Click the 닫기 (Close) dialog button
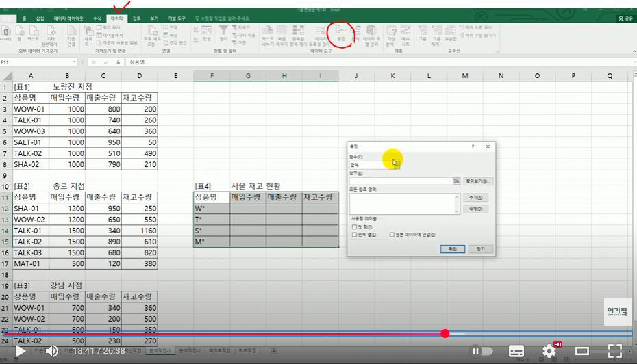637x364 pixels. [x=481, y=249]
